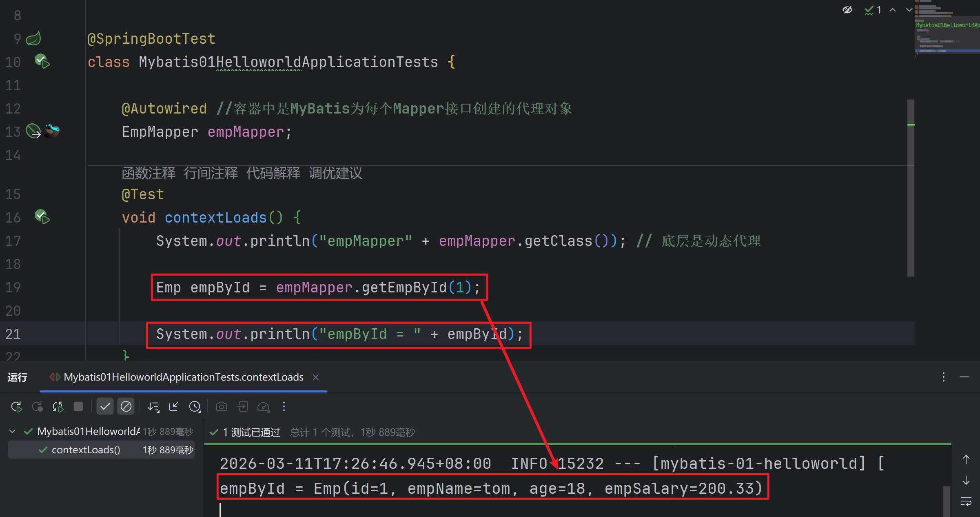Open test sort order dropdown
Viewport: 980px width, 517px height.
coord(153,406)
